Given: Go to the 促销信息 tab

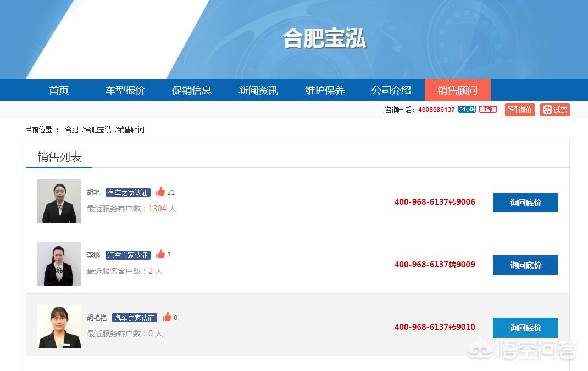Looking at the screenshot, I should pyautogui.click(x=192, y=90).
